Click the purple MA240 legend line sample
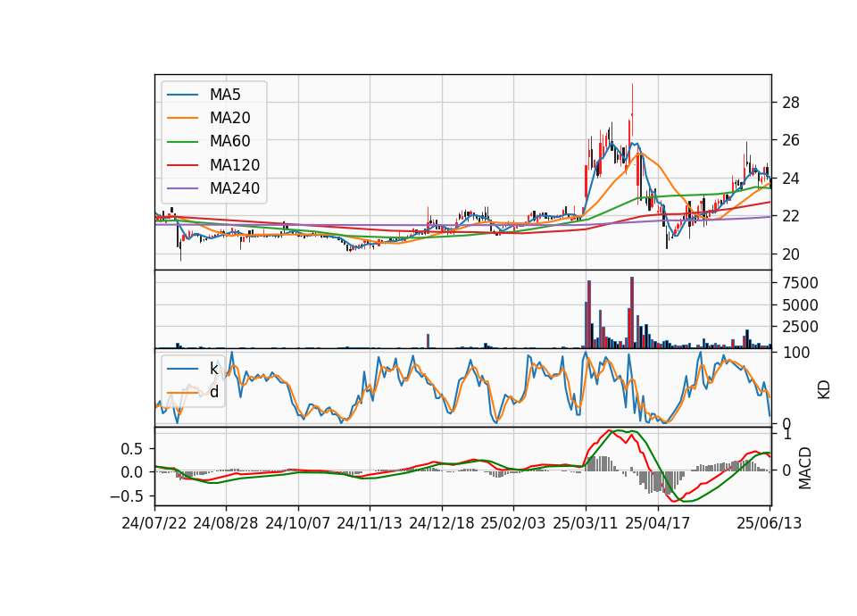The image size is (857, 616). pyautogui.click(x=182, y=188)
